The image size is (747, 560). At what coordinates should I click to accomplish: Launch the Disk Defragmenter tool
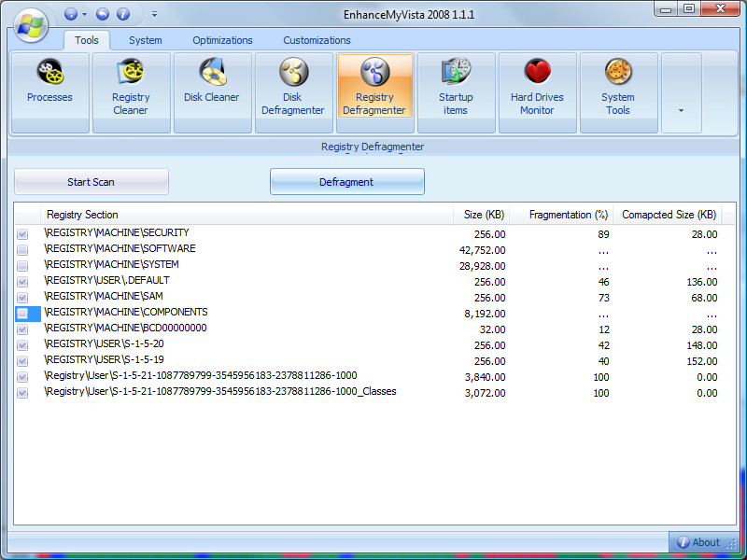click(293, 92)
